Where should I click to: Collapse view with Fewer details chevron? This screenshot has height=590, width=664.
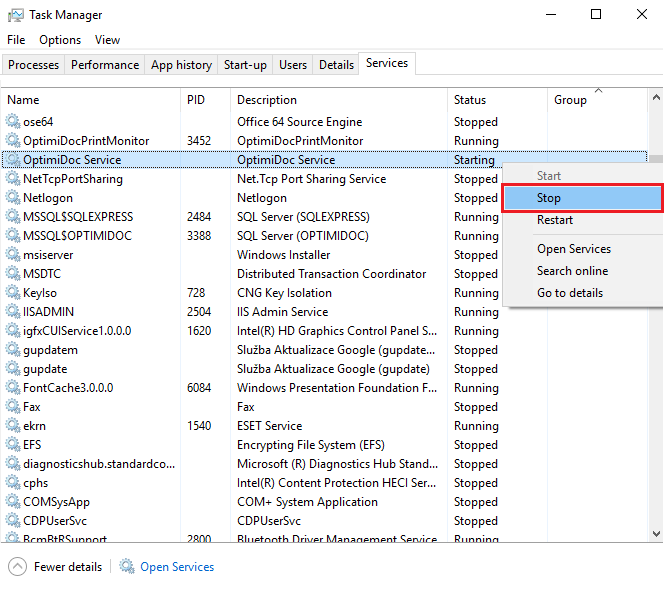pos(18,567)
